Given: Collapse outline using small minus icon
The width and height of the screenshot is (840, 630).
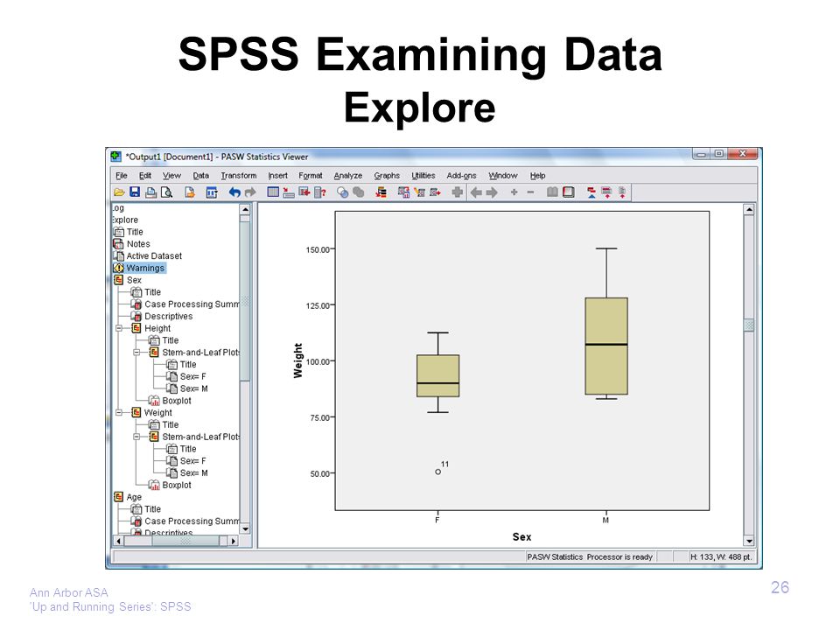Looking at the screenshot, I should (530, 192).
